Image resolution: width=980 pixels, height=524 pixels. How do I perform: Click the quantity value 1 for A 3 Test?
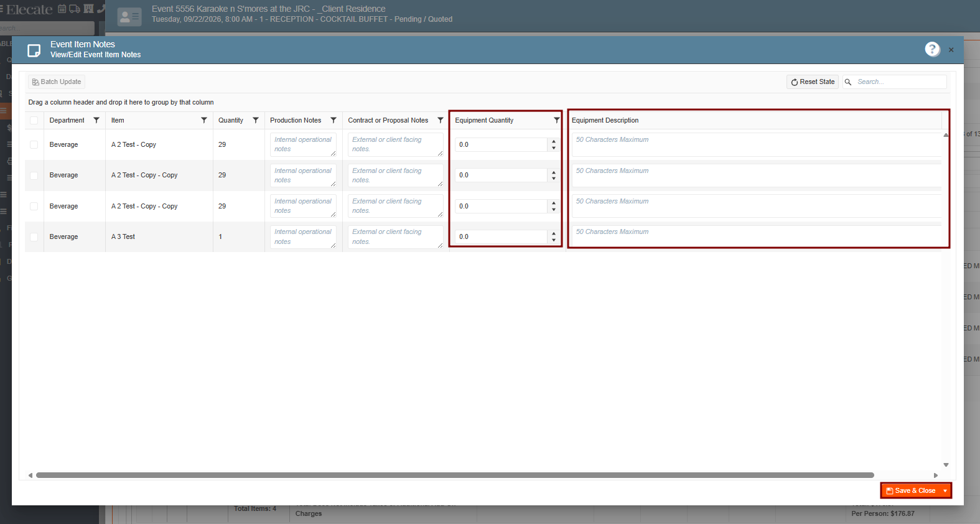click(220, 237)
